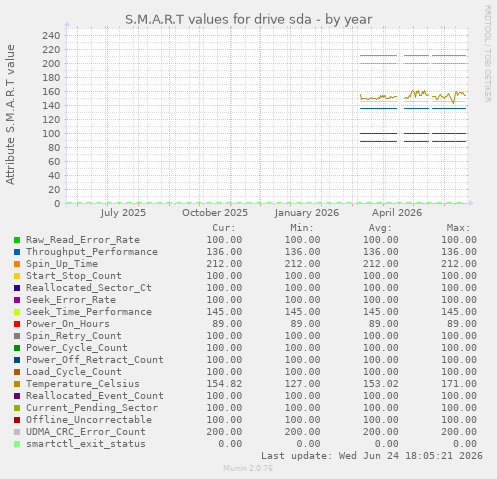Select the Power_On_Hours legend label
The image size is (497, 479).
pos(68,324)
